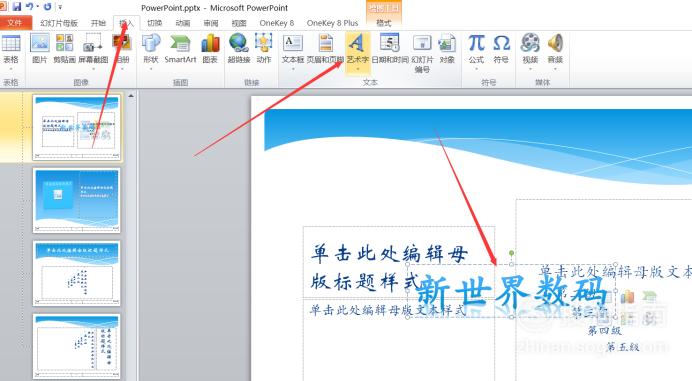Screen dimensions: 692x381
Task: Click the master title placeholder 单击此处编辑母版标题样式
Action: click(x=389, y=267)
